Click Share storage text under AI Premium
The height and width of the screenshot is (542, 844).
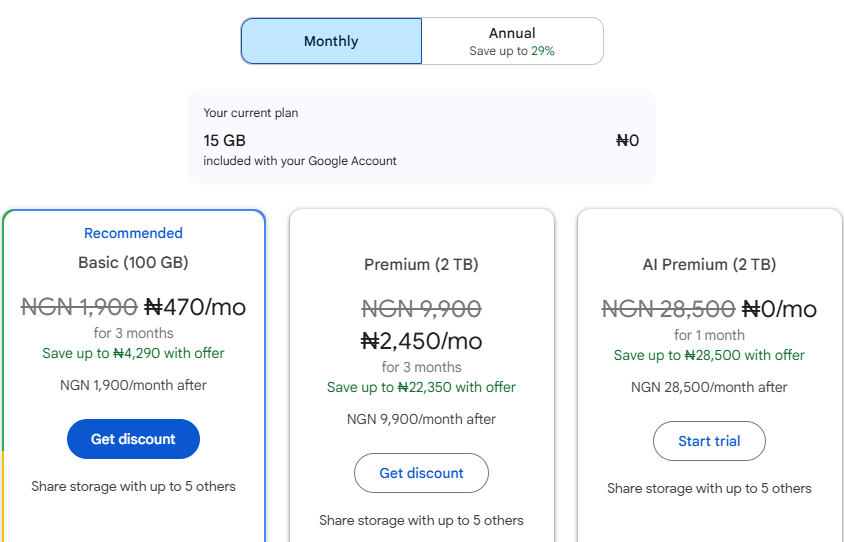click(709, 489)
